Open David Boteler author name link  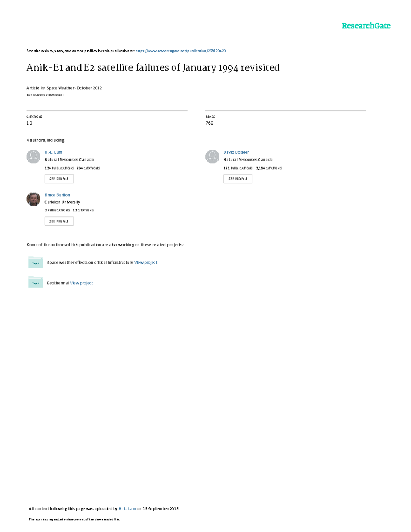(236, 152)
